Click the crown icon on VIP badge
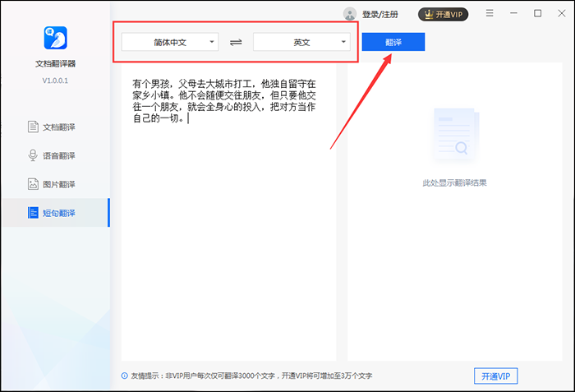The height and width of the screenshot is (392, 575). (x=429, y=15)
